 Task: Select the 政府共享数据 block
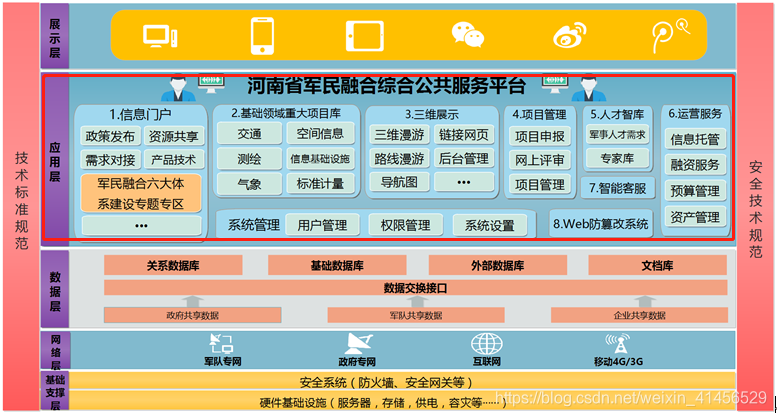[192, 315]
